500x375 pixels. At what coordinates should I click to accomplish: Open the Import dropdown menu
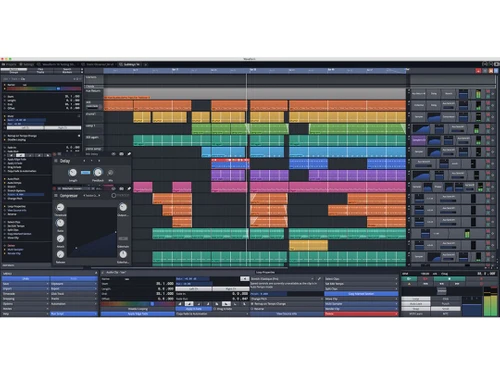[x=26, y=289]
